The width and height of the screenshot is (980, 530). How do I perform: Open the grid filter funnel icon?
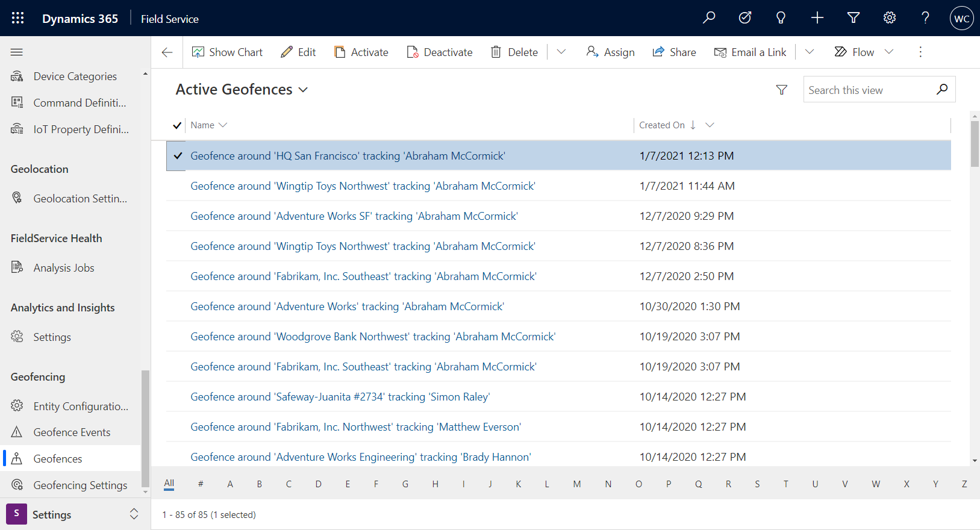782,90
